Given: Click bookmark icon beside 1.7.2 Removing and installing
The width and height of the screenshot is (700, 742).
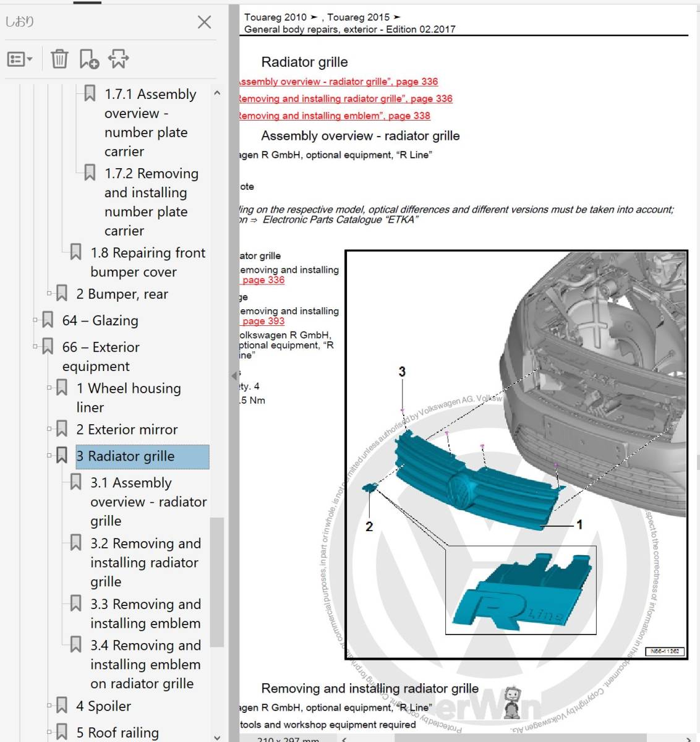Looking at the screenshot, I should [x=90, y=172].
